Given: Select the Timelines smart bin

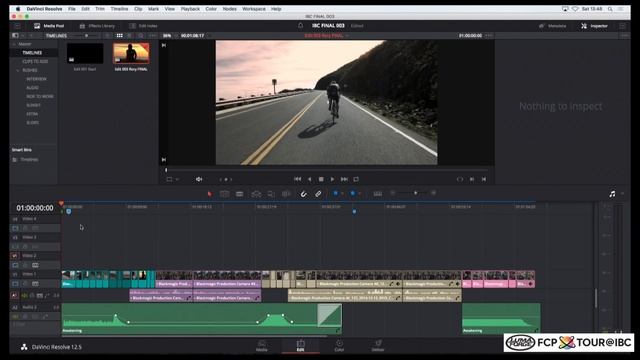Looking at the screenshot, I should pyautogui.click(x=29, y=160).
